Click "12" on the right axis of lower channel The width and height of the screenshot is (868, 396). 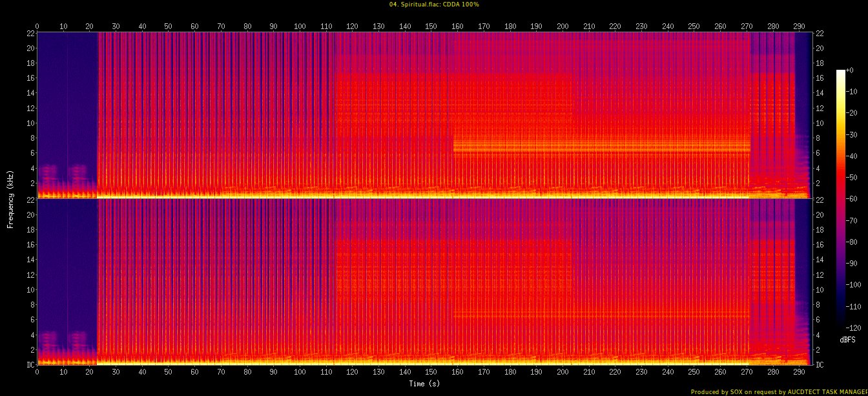point(820,275)
